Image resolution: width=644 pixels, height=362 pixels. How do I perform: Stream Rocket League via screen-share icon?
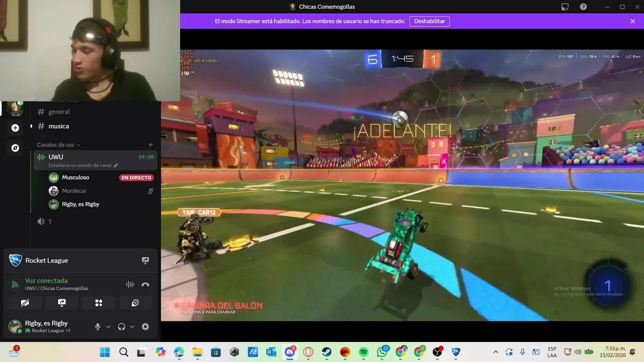[x=145, y=260]
